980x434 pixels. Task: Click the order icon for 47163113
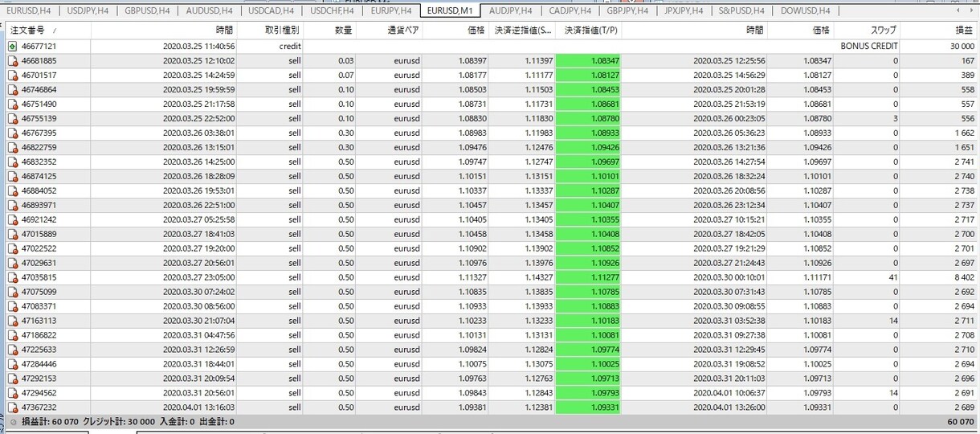tap(12, 321)
